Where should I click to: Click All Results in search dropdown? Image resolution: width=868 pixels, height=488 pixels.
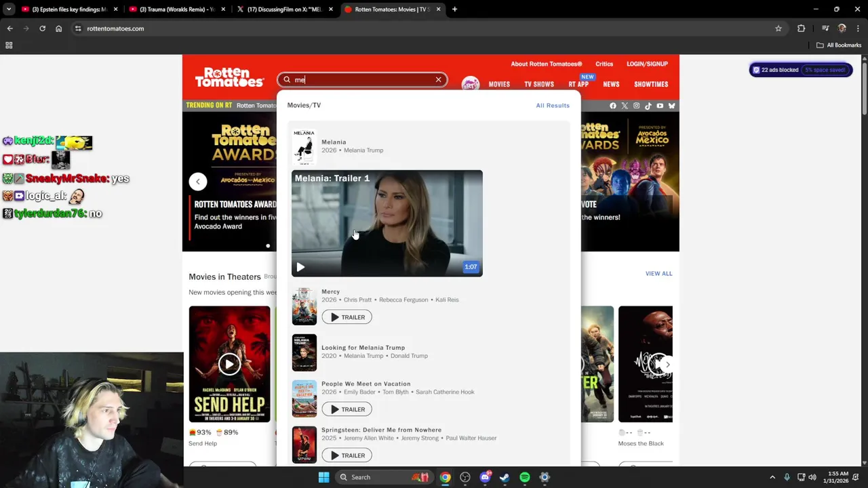[x=553, y=106]
